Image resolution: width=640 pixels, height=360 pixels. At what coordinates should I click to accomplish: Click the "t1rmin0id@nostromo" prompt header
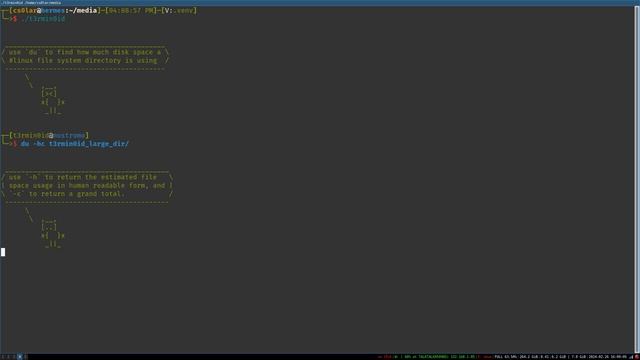pyautogui.click(x=49, y=135)
